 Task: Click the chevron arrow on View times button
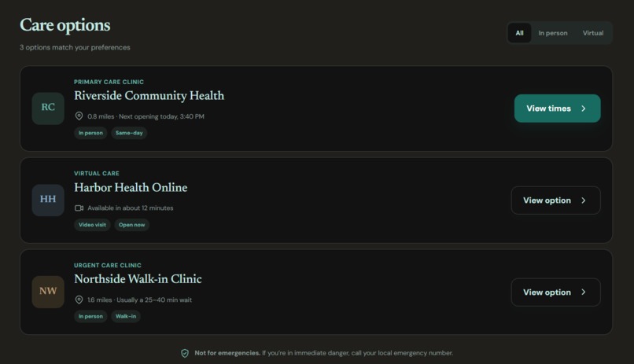pyautogui.click(x=584, y=108)
